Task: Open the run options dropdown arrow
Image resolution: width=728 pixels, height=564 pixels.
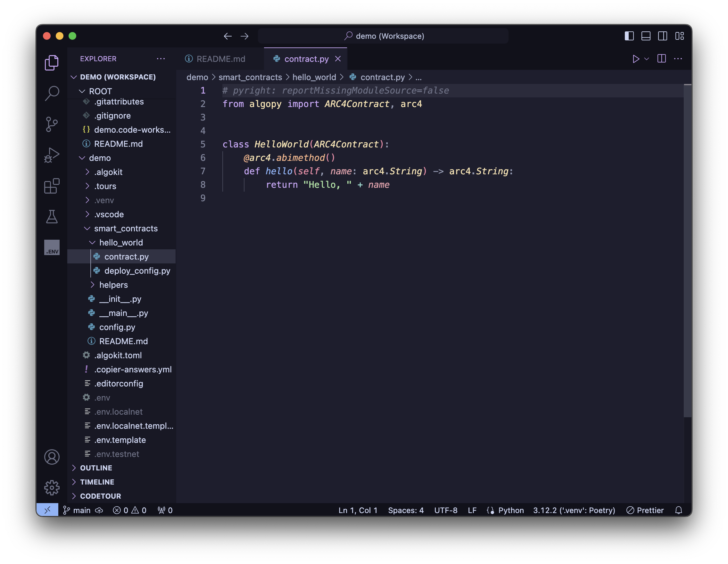Action: (x=647, y=59)
